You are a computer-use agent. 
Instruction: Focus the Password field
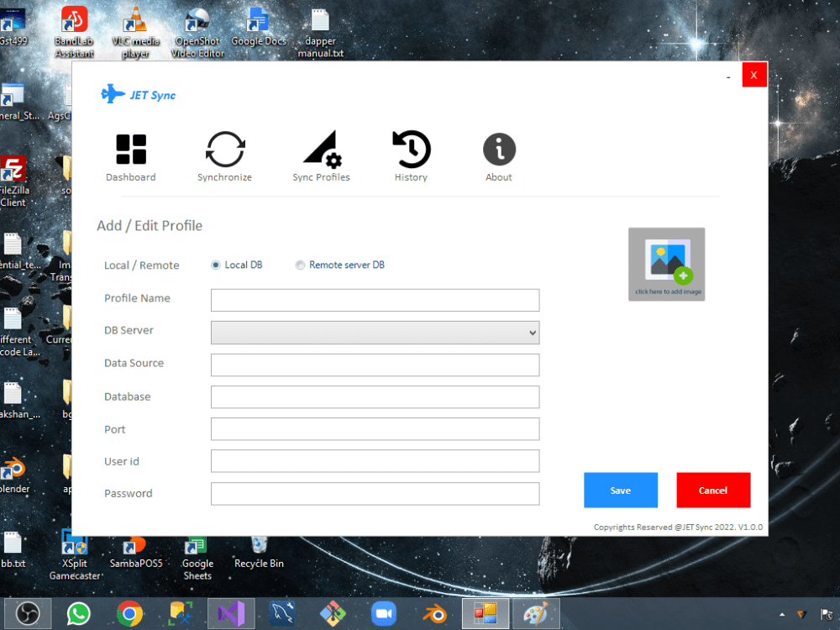tap(375, 494)
